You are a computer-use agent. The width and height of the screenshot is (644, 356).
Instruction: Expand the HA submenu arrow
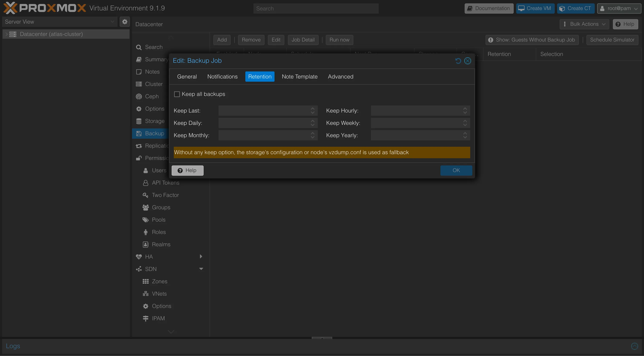pyautogui.click(x=201, y=257)
